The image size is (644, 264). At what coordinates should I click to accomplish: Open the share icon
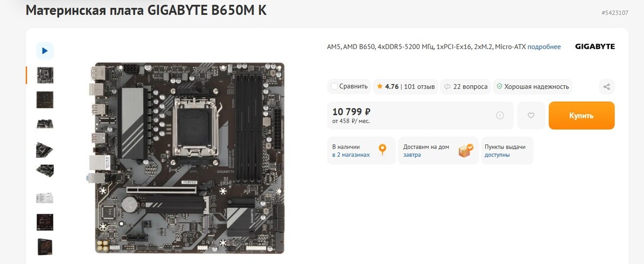coord(607,87)
